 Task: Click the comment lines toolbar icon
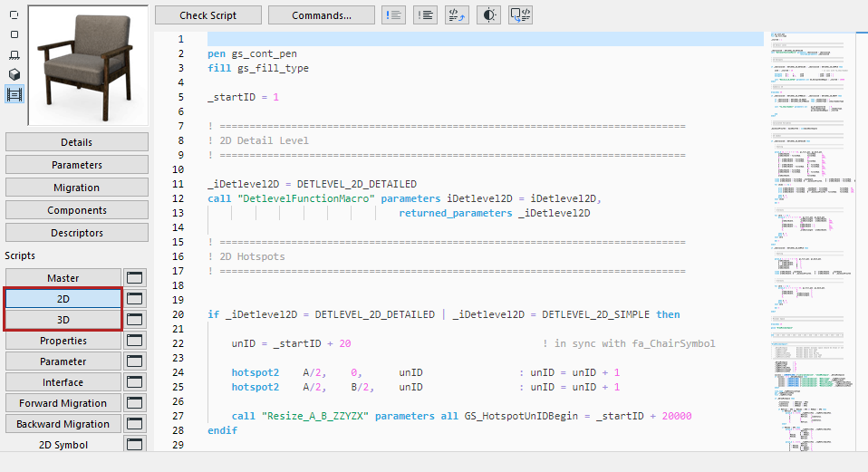coord(394,14)
